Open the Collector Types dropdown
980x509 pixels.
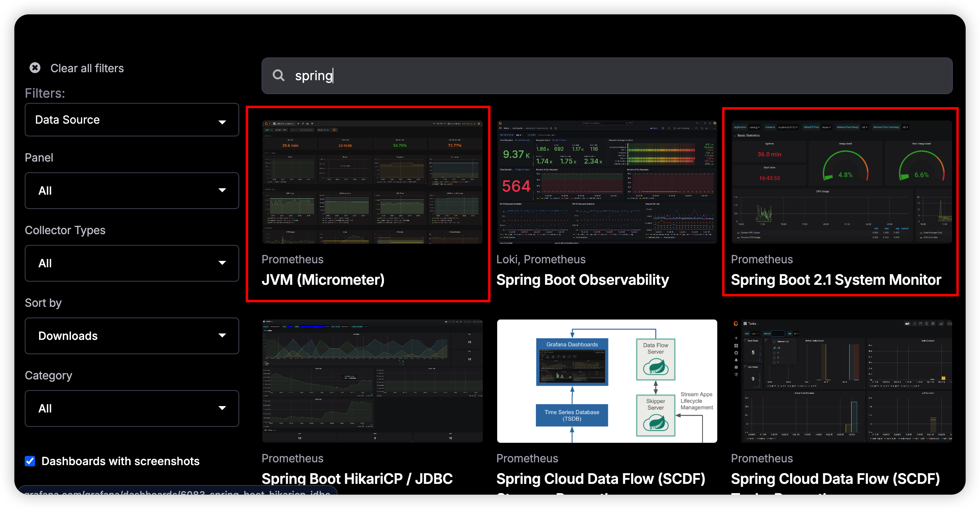pos(132,263)
